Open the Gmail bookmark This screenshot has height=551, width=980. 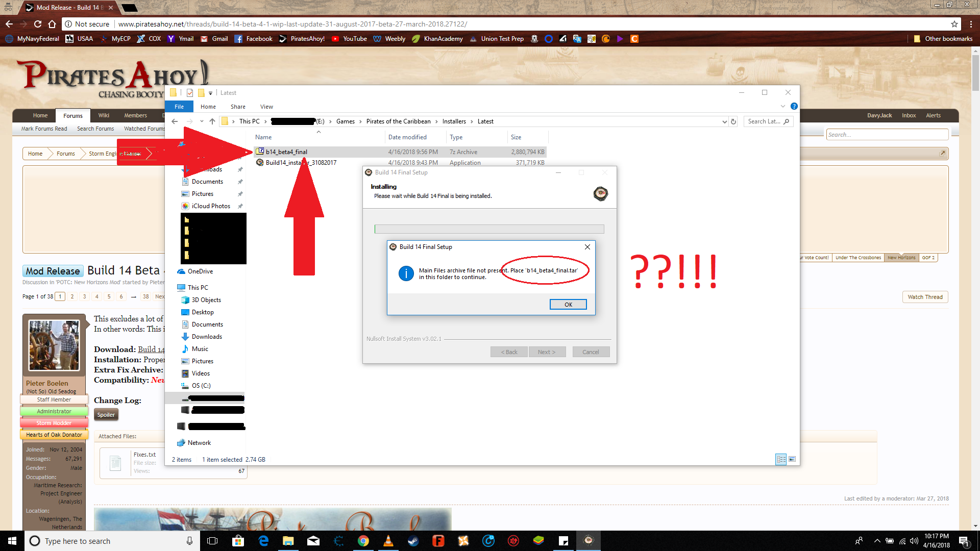[x=214, y=39]
